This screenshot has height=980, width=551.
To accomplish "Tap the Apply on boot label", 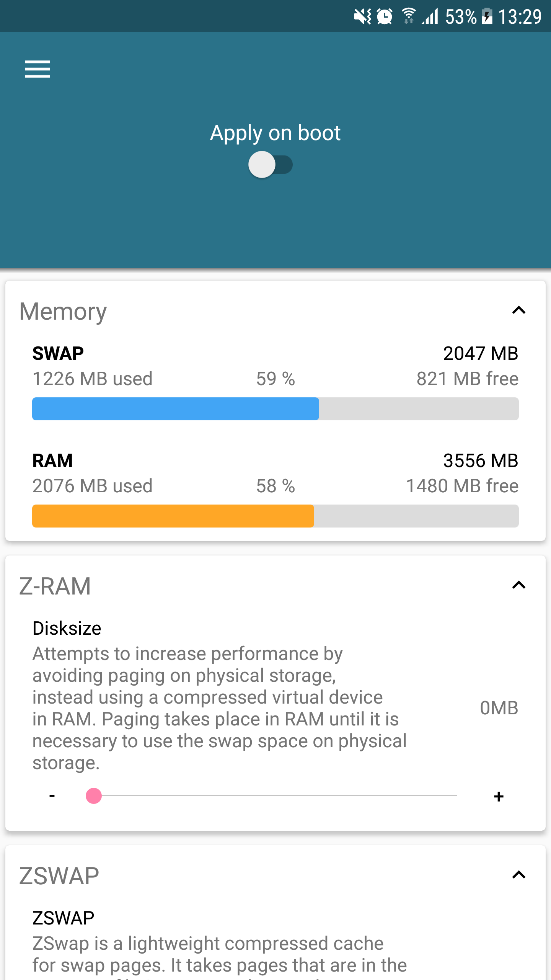I will [275, 133].
